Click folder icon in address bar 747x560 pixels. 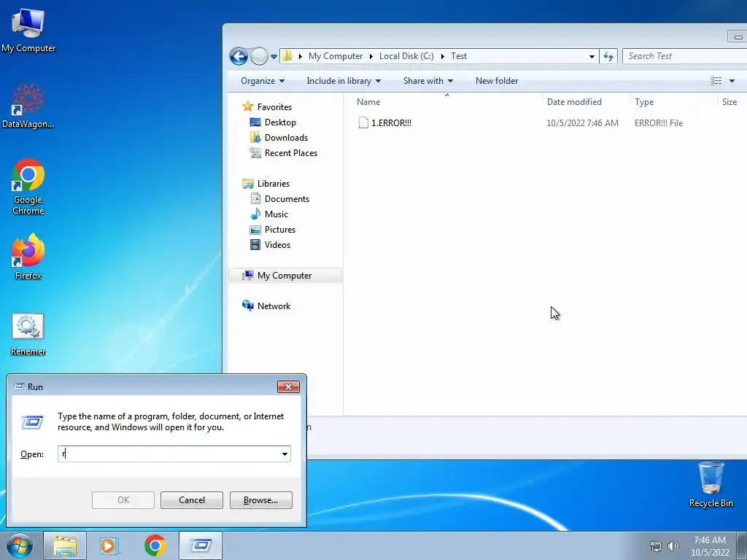point(287,56)
